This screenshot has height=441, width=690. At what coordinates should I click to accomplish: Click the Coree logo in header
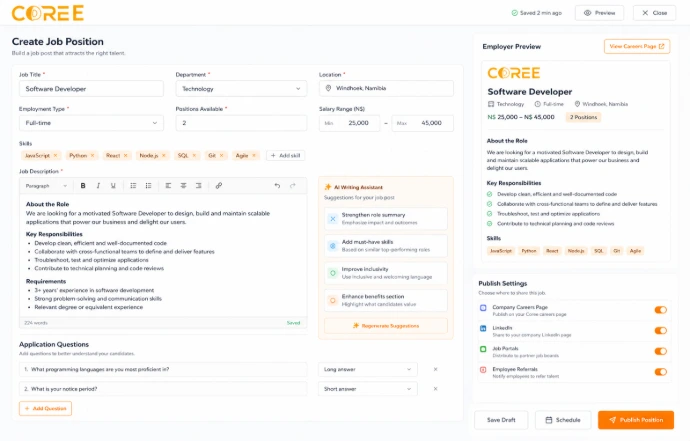(x=48, y=13)
